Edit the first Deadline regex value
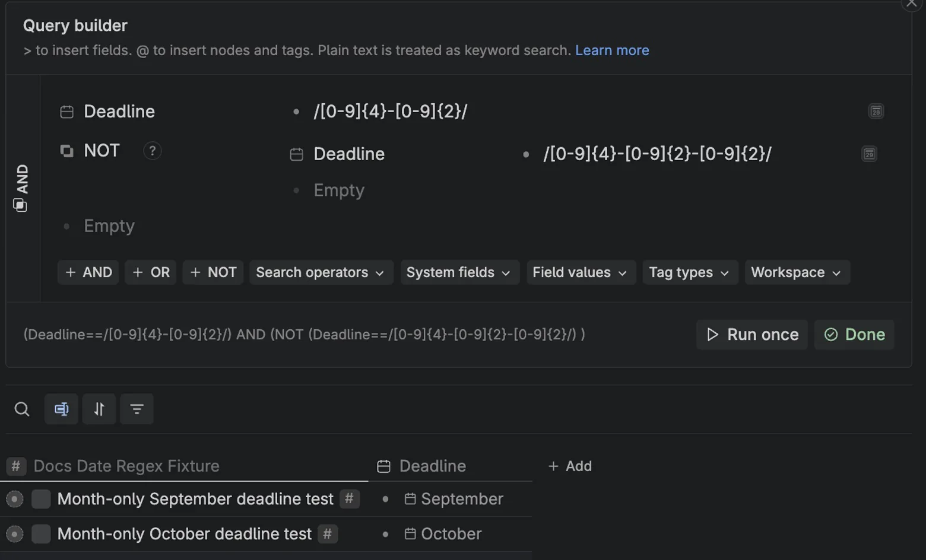This screenshot has height=560, width=926. 391,112
